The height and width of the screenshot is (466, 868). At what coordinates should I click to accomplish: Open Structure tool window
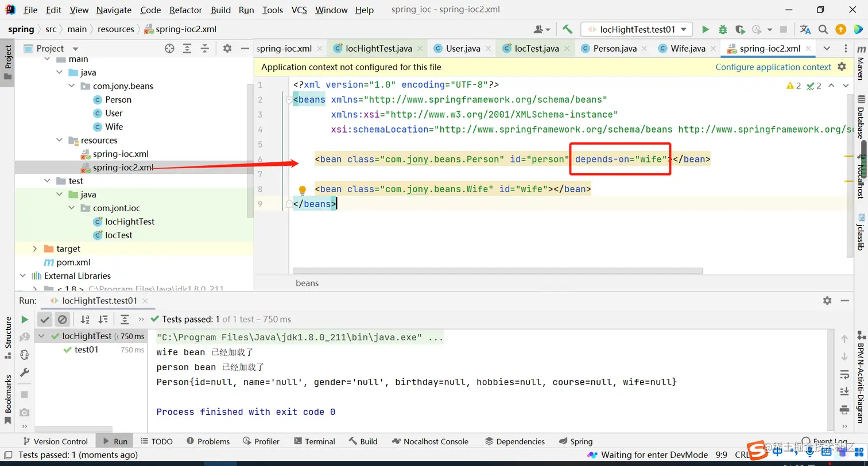[8, 339]
